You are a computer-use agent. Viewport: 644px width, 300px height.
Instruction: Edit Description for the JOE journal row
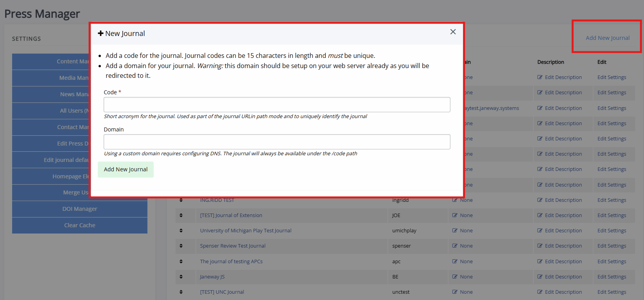[560, 216]
